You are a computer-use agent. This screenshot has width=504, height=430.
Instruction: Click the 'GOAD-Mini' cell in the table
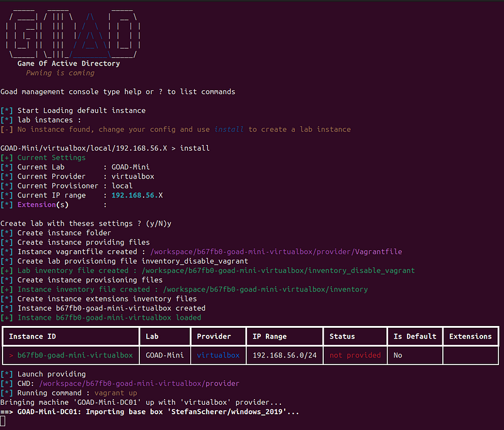pyautogui.click(x=164, y=356)
